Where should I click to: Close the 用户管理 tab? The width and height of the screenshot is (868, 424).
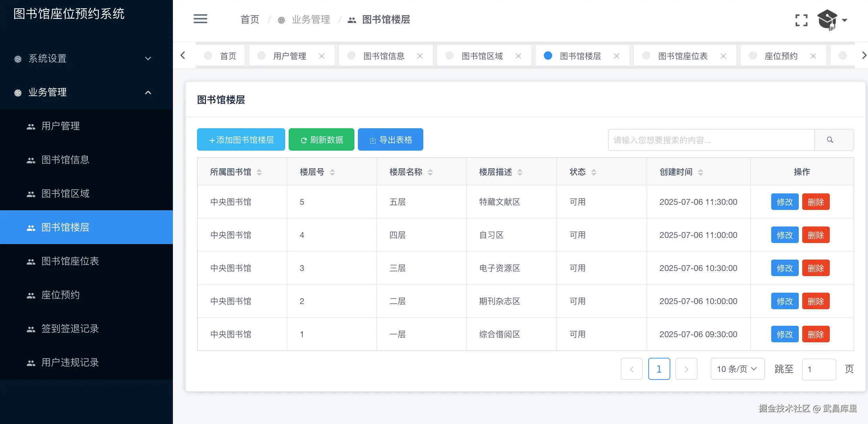click(322, 56)
